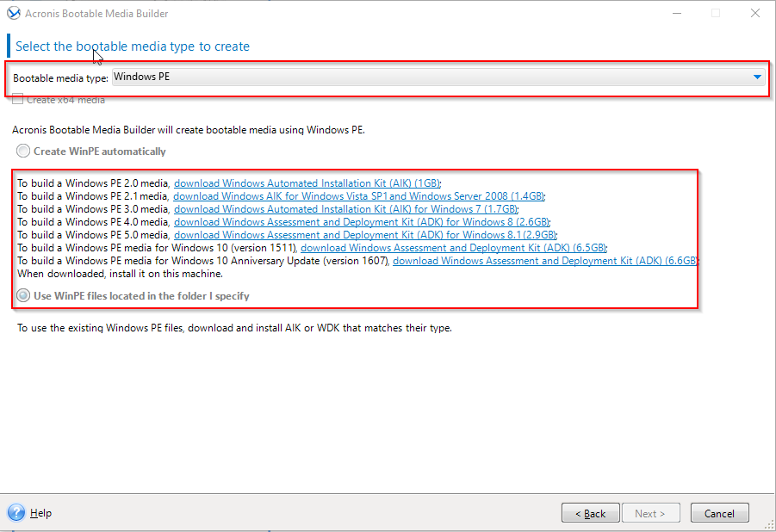Open ADK (6.5GB) link for version 1511

[x=453, y=247]
